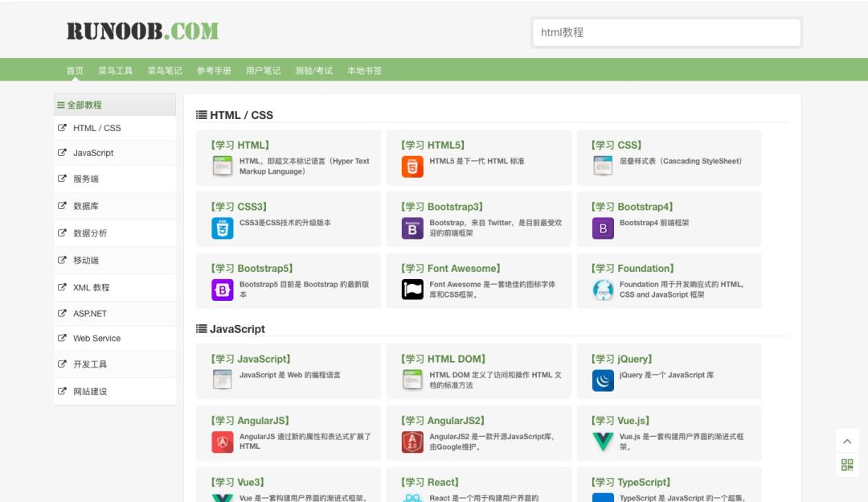Screen dimensions: 868x502
Task: Click the Bootstrap3 purple B icon
Action: pyautogui.click(x=412, y=228)
